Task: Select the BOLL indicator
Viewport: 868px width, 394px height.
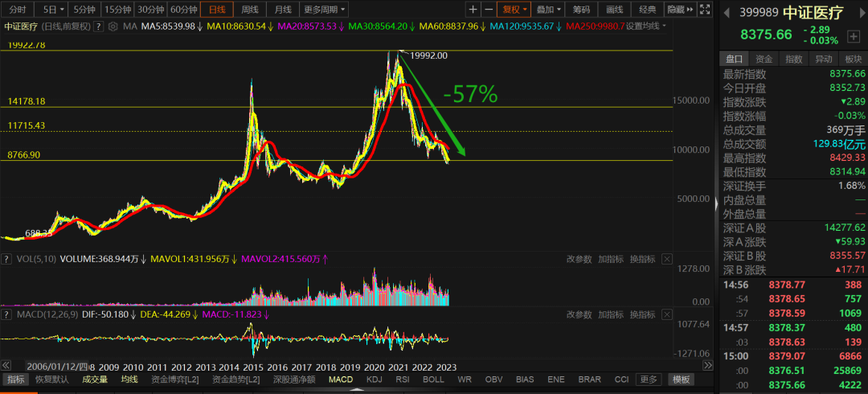Action: pyautogui.click(x=433, y=380)
